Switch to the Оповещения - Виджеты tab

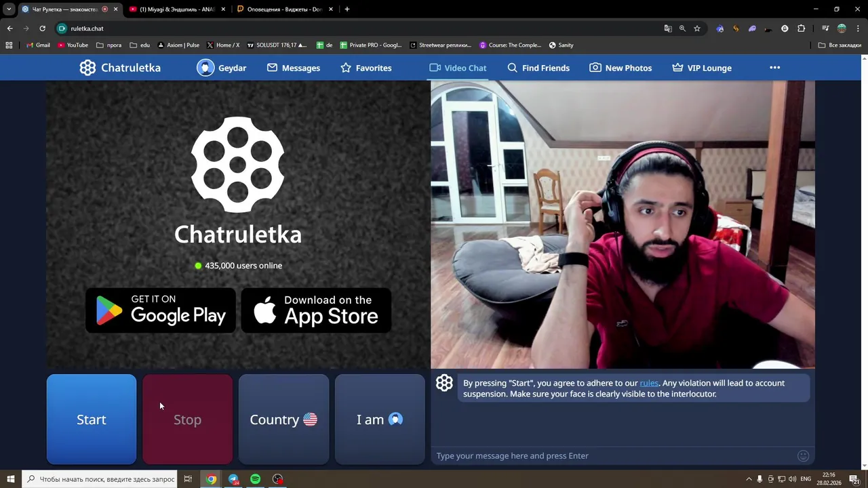[285, 9]
